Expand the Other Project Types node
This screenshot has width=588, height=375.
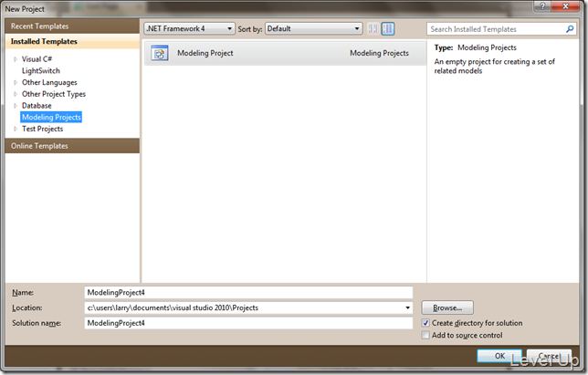(x=16, y=94)
